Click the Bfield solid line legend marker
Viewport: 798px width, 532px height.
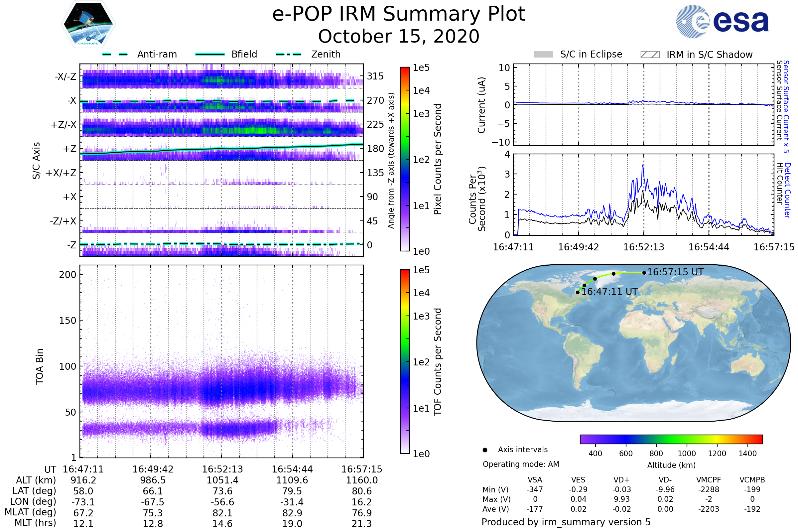pos(210,54)
